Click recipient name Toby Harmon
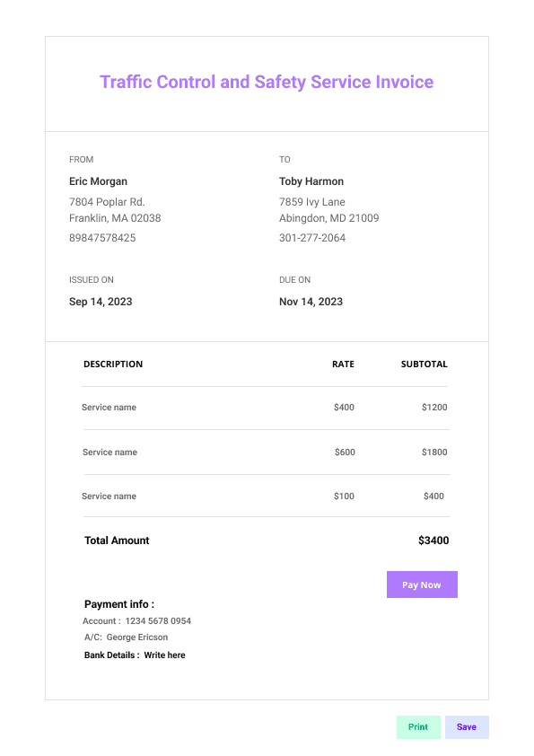Screen dimensions: 534x756 (x=311, y=181)
